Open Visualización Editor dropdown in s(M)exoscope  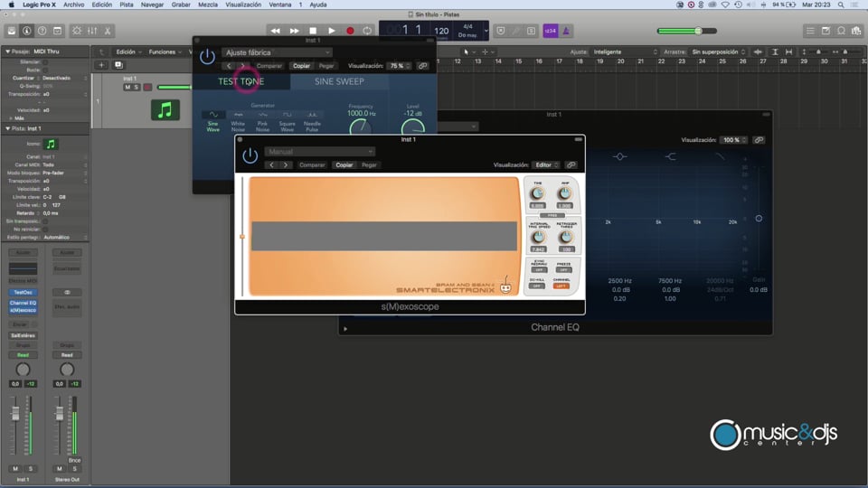[x=546, y=164]
